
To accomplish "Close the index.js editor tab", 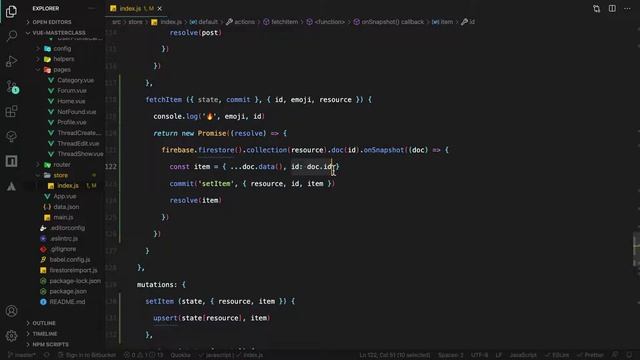I will point(160,9).
